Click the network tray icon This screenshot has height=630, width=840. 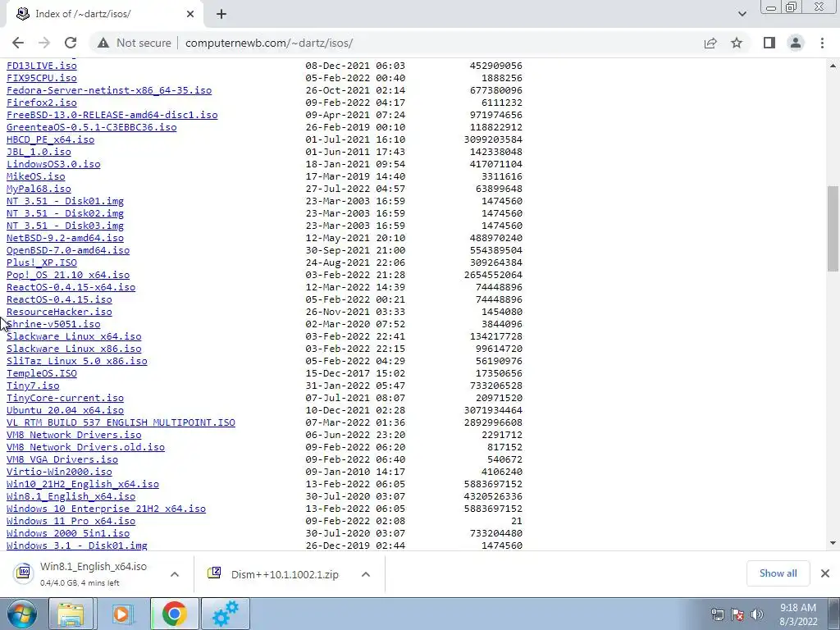(717, 614)
